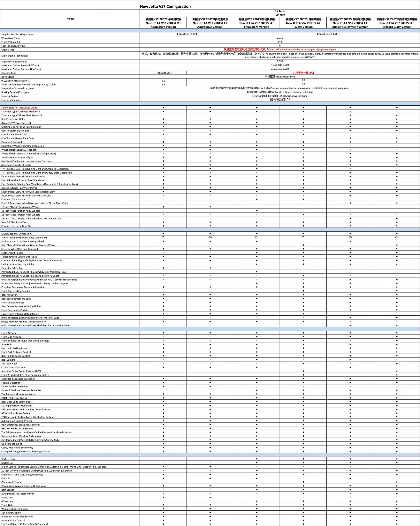Click the 'Multifunctional Combi(MFA)' label
The width and height of the screenshot is (420, 526).
[x=17, y=234]
